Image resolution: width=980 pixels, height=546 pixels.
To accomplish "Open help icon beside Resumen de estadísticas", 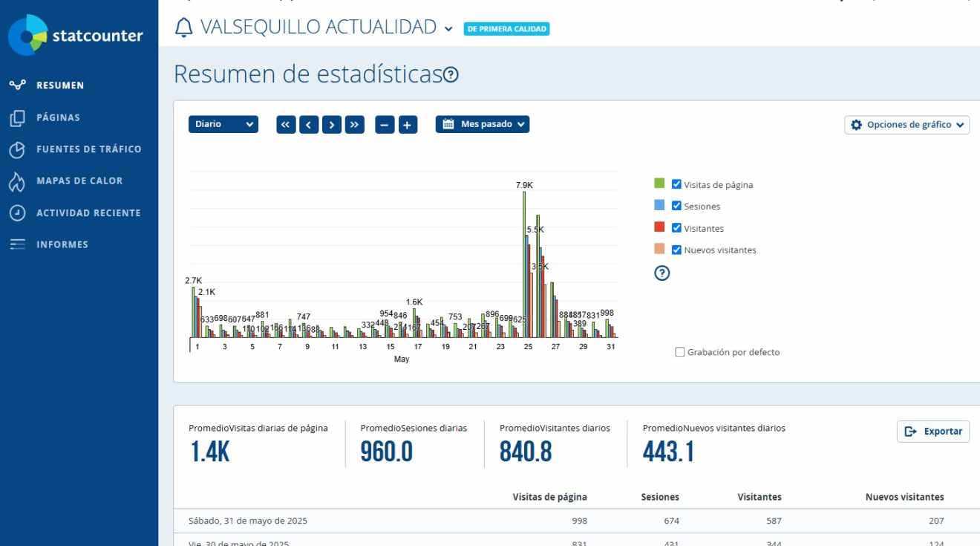I will (451, 75).
